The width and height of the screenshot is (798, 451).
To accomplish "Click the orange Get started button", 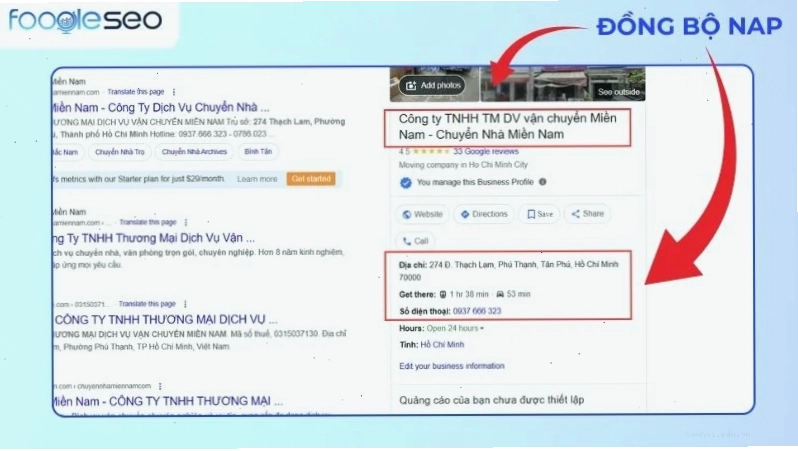I will (311, 179).
